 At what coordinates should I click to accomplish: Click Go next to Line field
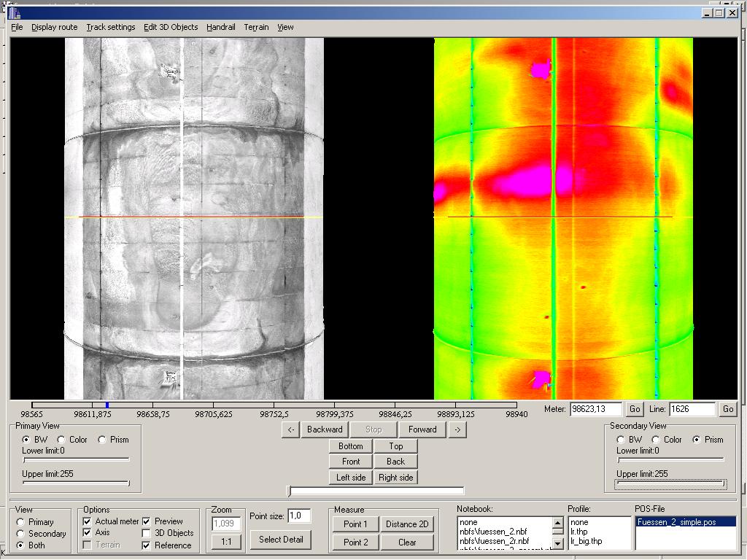[x=727, y=409]
